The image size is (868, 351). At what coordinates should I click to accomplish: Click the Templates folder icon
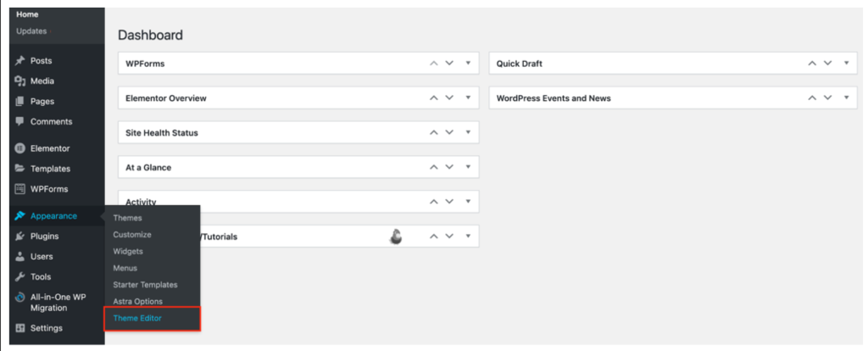coord(20,169)
